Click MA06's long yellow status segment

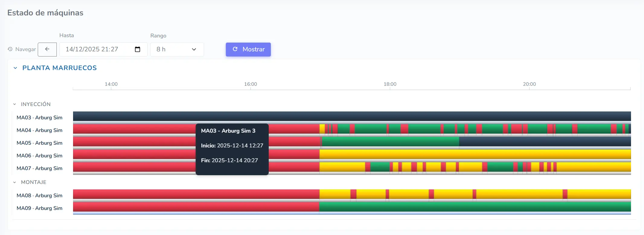[474, 154]
